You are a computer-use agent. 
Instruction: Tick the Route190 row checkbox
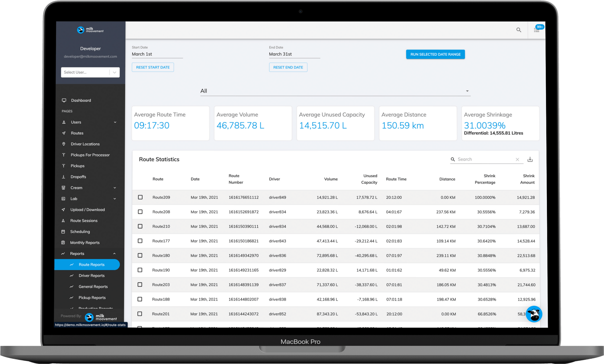[140, 270]
